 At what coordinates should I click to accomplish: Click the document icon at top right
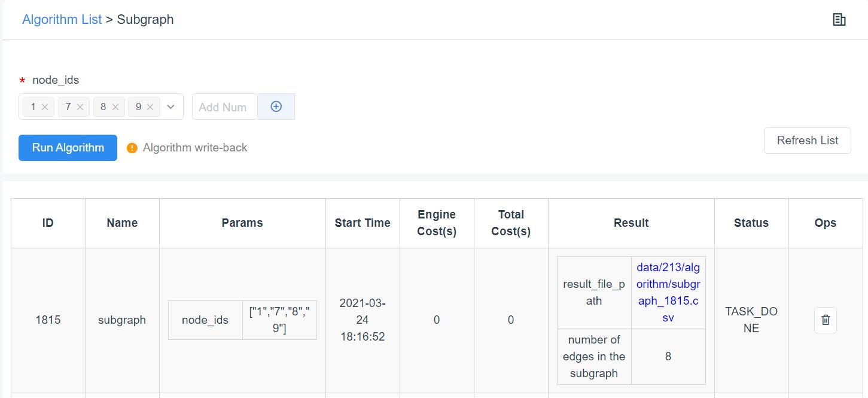point(839,20)
